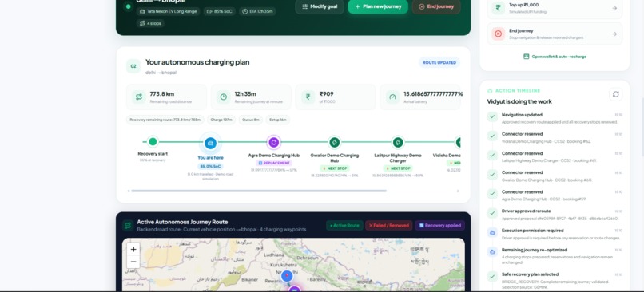Click the NEXT STOP badge under Lalitpur charger

coord(398,168)
